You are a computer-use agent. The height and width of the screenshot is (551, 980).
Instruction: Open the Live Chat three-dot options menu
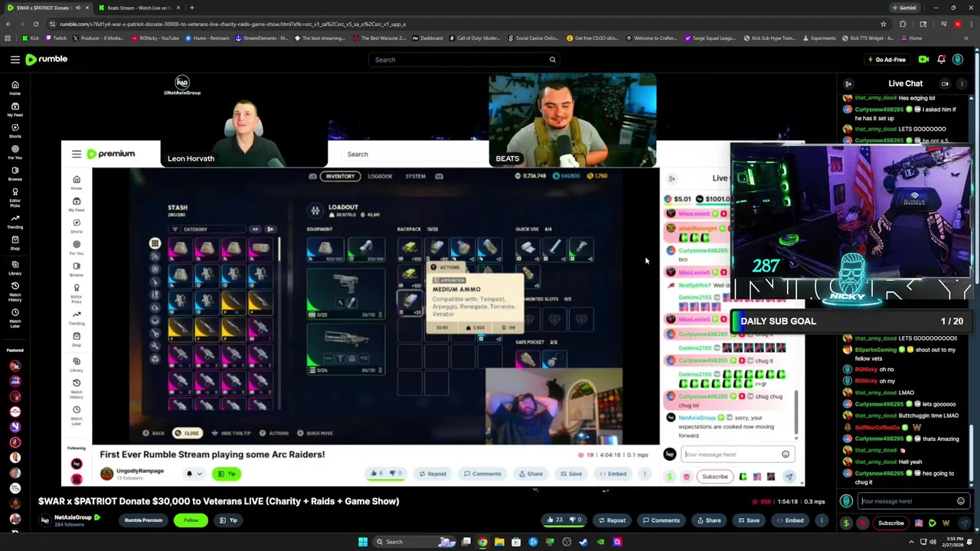(x=962, y=83)
